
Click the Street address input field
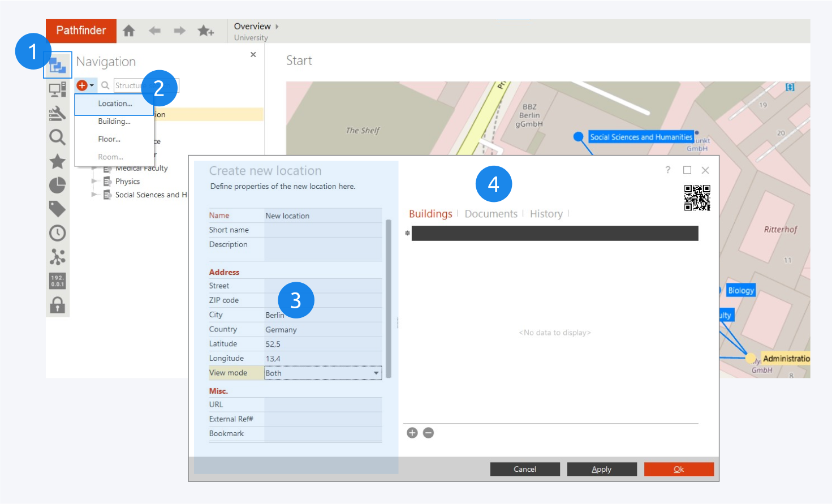[322, 286]
